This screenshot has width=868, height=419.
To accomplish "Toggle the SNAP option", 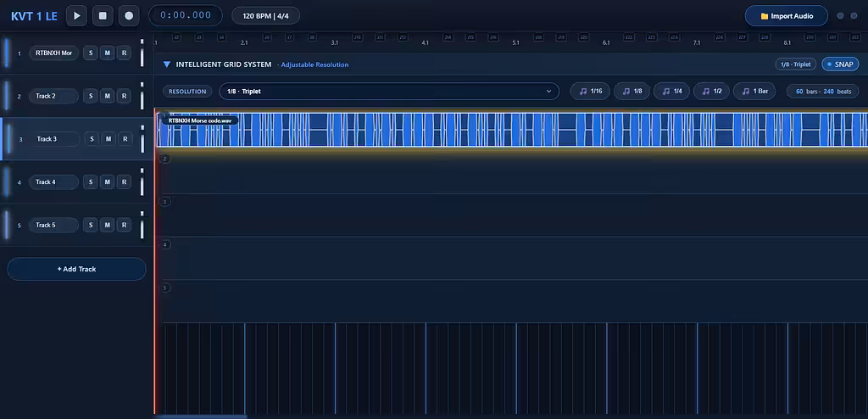I will pyautogui.click(x=840, y=64).
